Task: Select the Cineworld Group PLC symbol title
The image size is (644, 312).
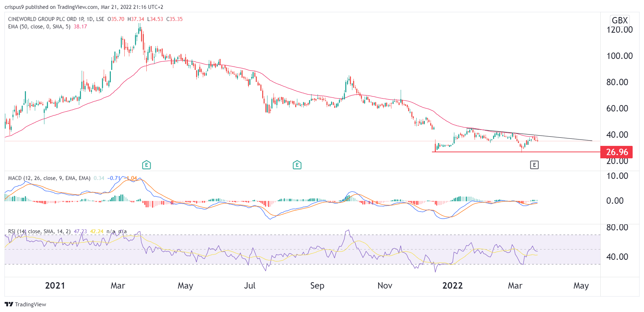Action: coord(56,19)
